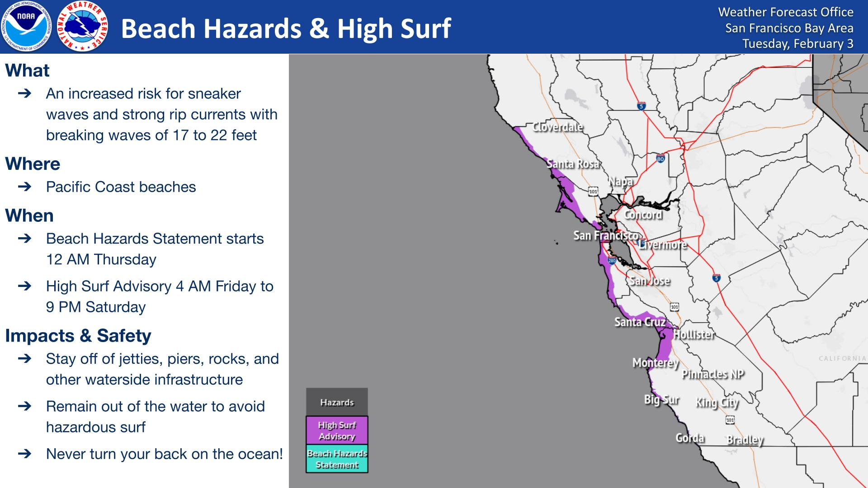868x488 pixels.
Task: Select the Santa Cruz map label
Action: click(x=640, y=322)
